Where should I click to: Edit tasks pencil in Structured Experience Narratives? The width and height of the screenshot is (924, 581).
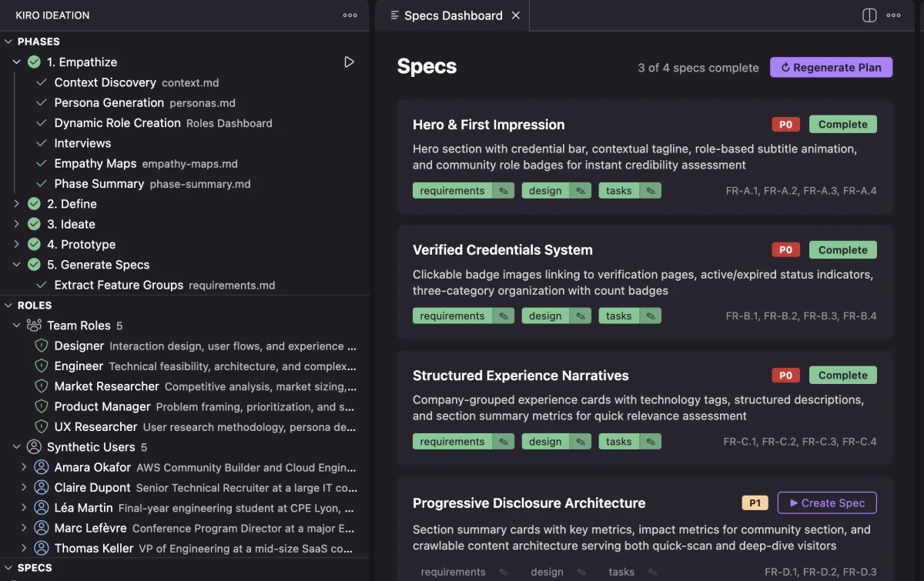(x=651, y=442)
